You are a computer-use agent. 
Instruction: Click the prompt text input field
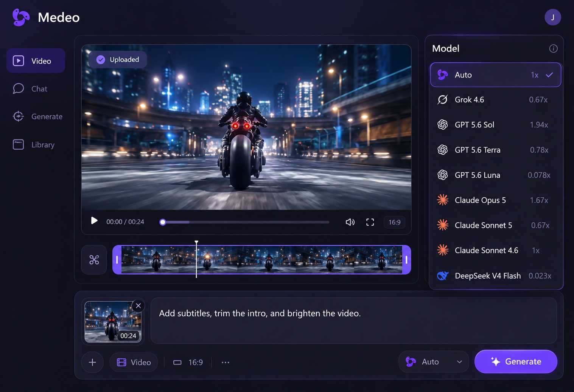[354, 321]
